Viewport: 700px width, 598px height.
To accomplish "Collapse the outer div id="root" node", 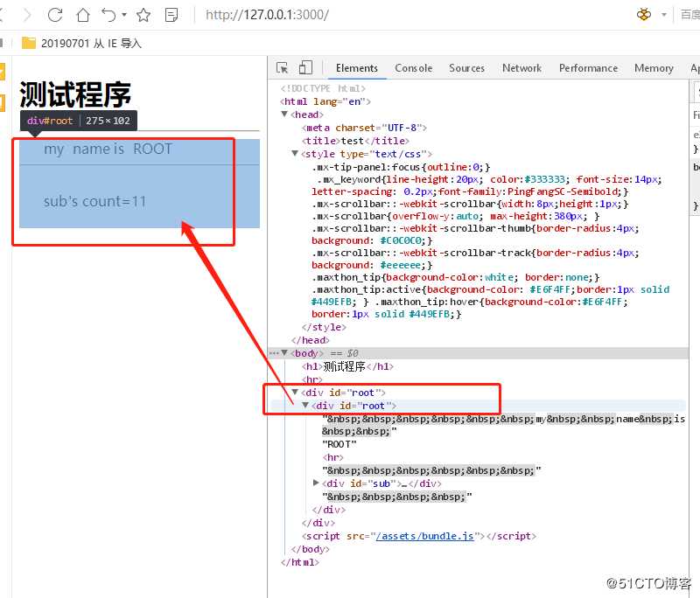I will click(x=295, y=392).
